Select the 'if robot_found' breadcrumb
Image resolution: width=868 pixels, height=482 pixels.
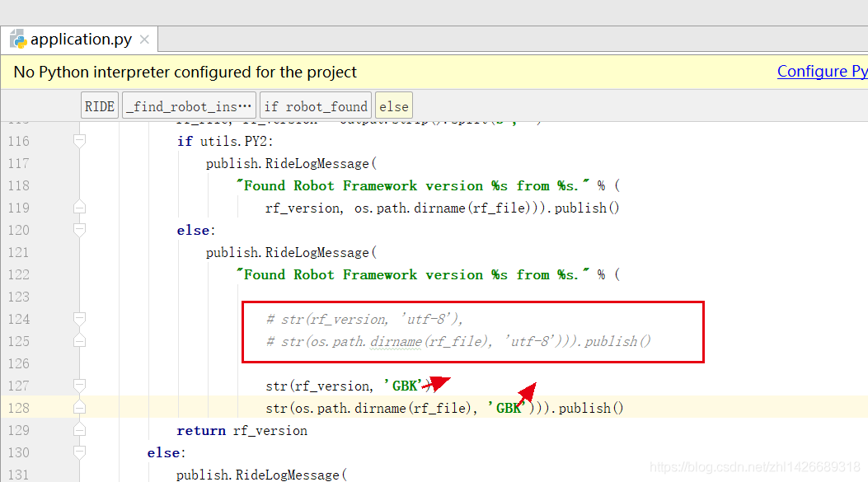[x=315, y=106]
